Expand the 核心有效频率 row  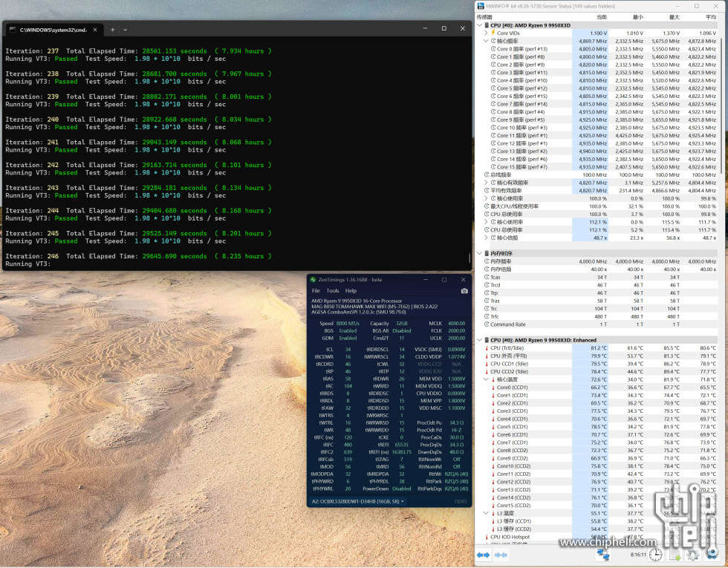[x=486, y=183]
